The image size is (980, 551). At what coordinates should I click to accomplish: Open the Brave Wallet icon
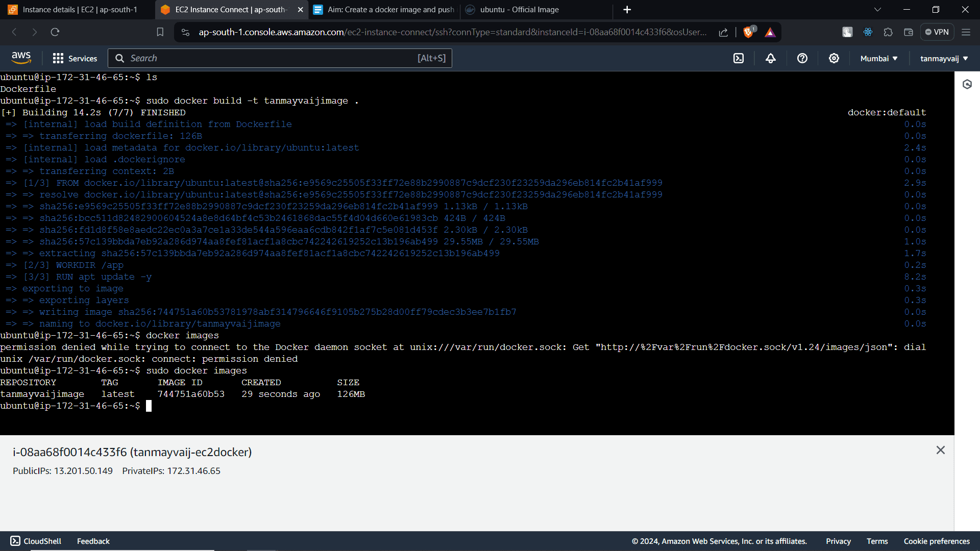click(908, 32)
